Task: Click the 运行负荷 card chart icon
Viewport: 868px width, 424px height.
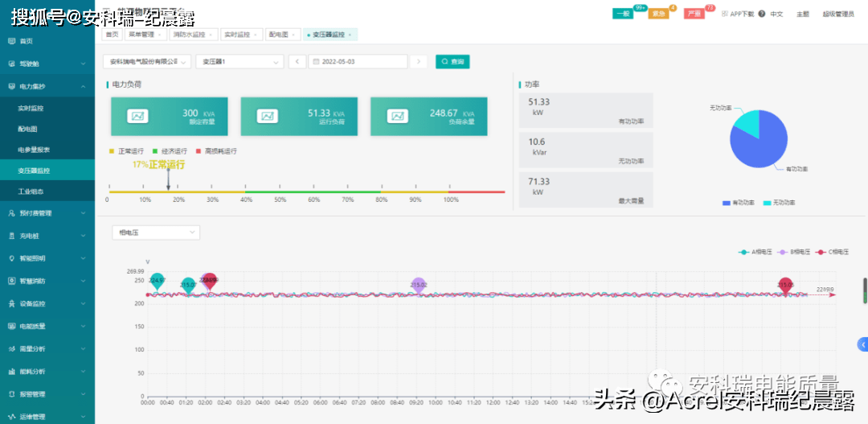Action: click(266, 117)
